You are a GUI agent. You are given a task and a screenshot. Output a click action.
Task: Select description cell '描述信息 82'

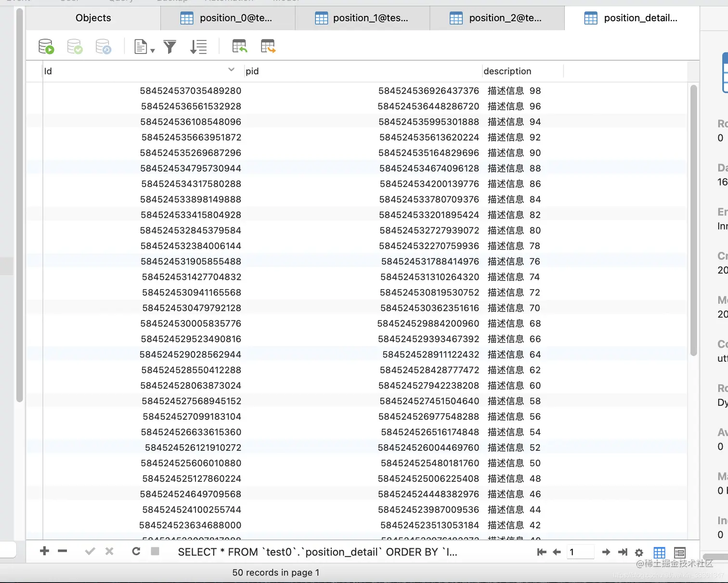pyautogui.click(x=523, y=215)
